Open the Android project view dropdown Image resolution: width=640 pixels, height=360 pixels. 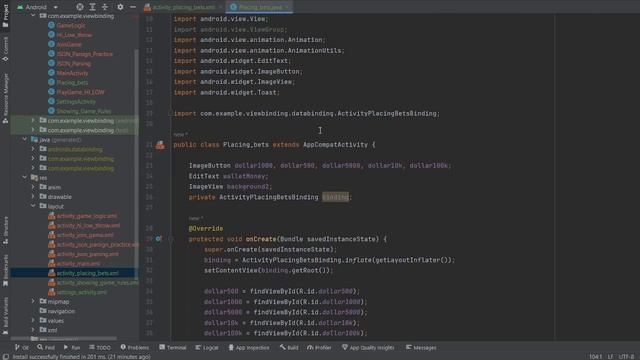[38, 7]
